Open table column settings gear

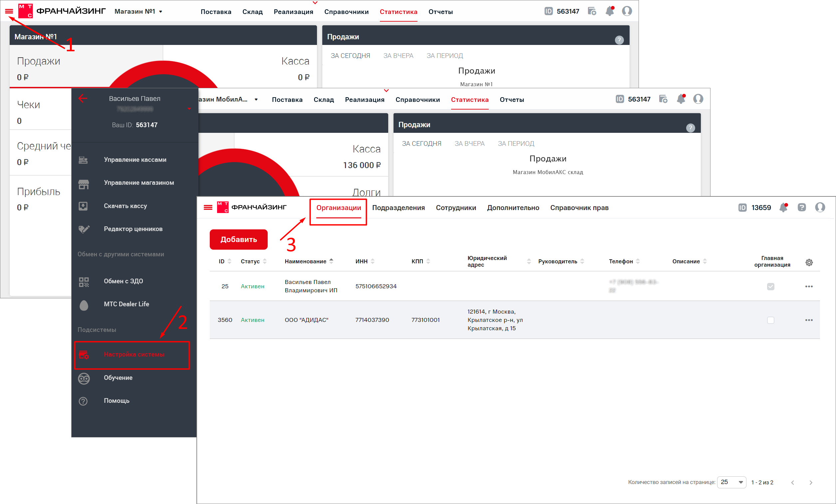coord(809,263)
